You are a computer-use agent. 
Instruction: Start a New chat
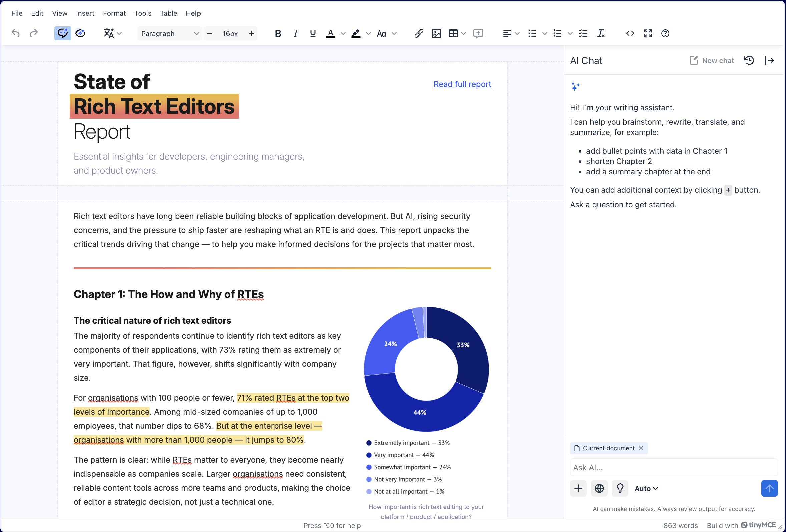[712, 61]
